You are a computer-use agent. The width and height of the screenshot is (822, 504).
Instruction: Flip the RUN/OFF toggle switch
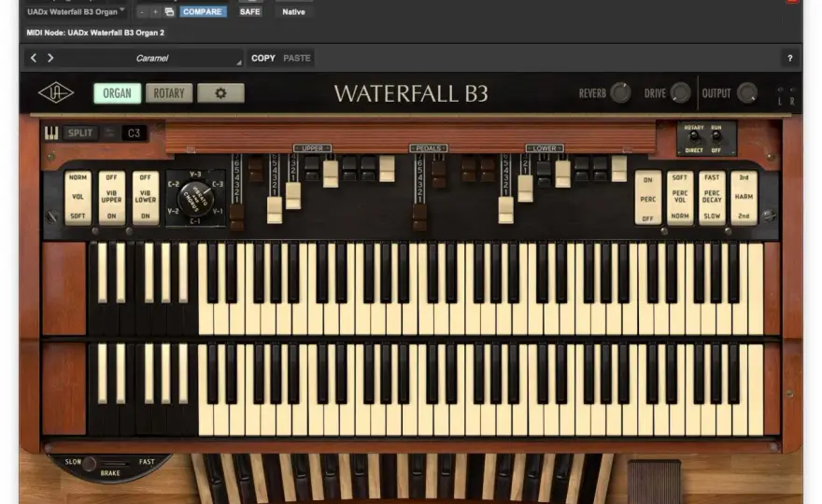[716, 138]
